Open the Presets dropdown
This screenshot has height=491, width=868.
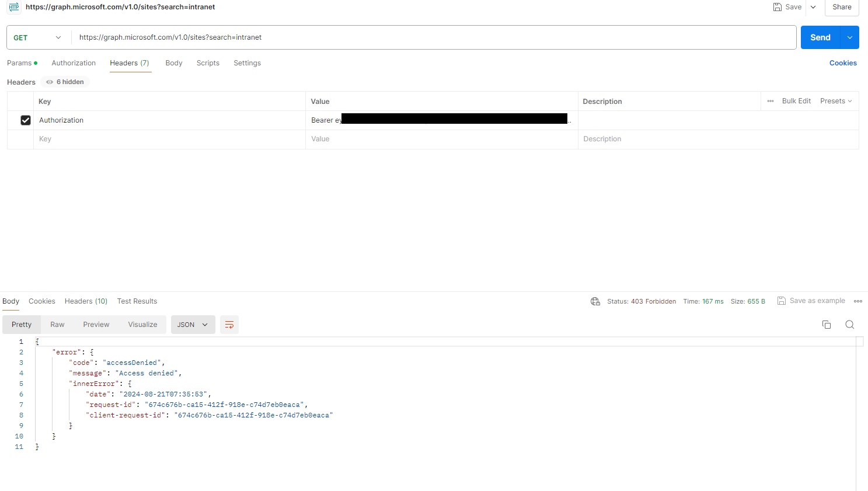835,100
